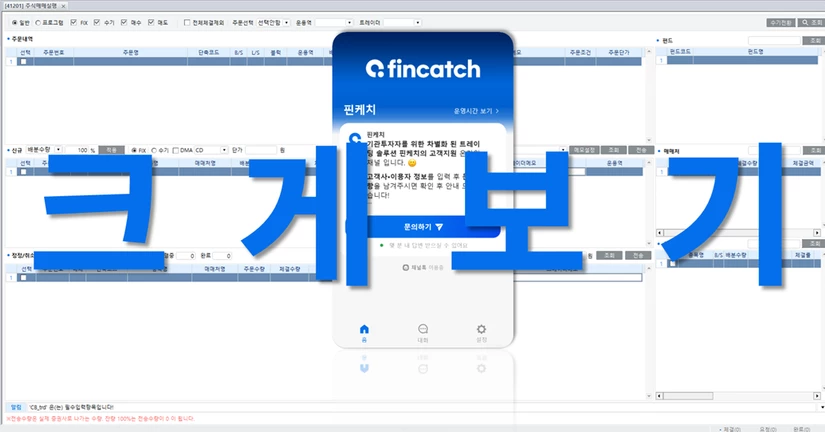Click the 단가 input field
Viewport: 825px width, 432px height.
click(x=260, y=150)
